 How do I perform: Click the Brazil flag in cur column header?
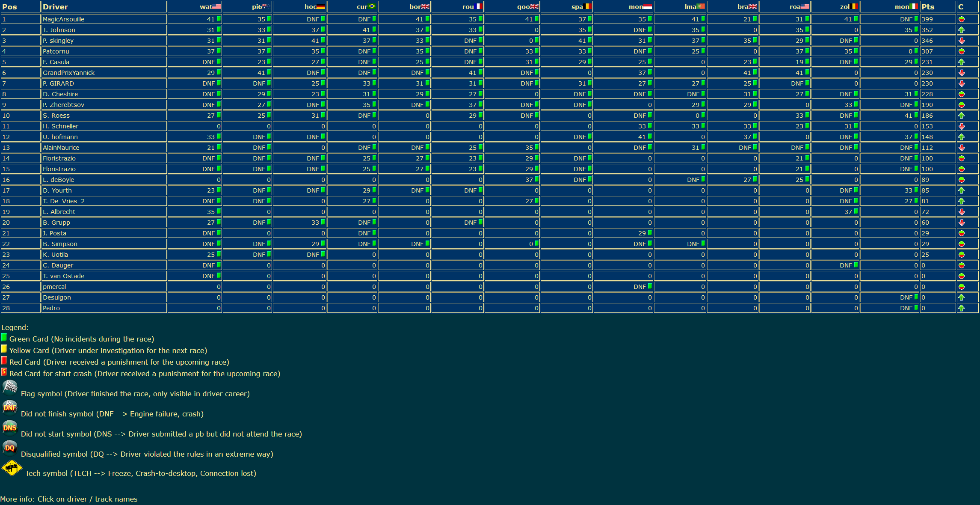pos(372,6)
